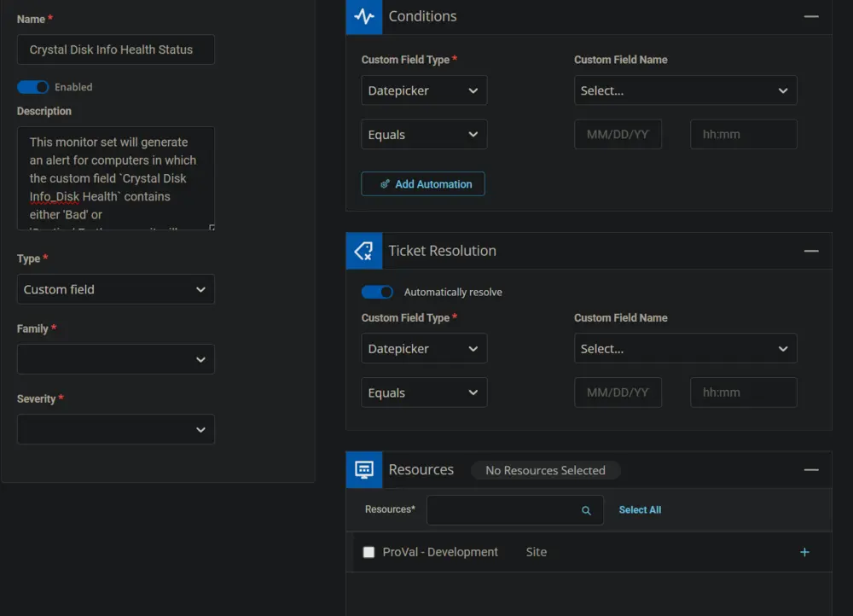Click the Name input field
The height and width of the screenshot is (616, 853).
[116, 49]
